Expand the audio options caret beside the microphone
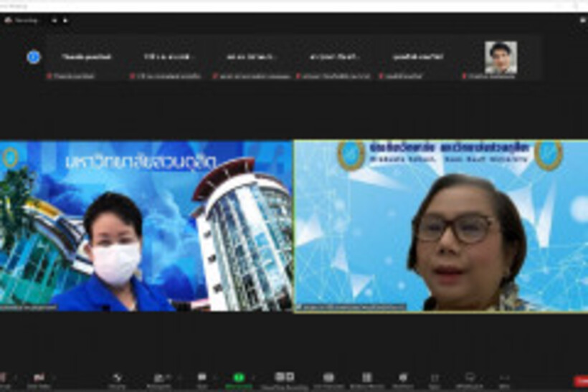The width and height of the screenshot is (588, 392). pos(16,378)
